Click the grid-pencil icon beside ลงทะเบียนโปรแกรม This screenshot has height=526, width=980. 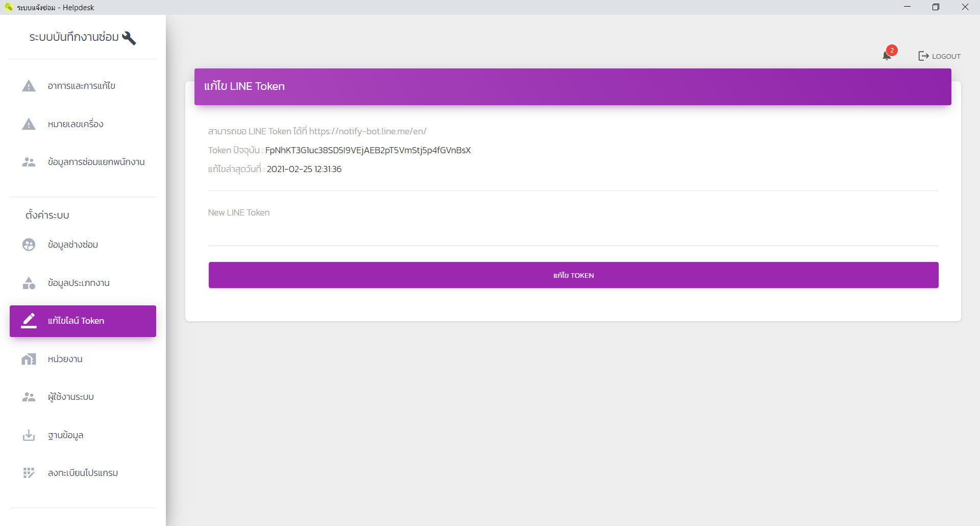coord(29,473)
